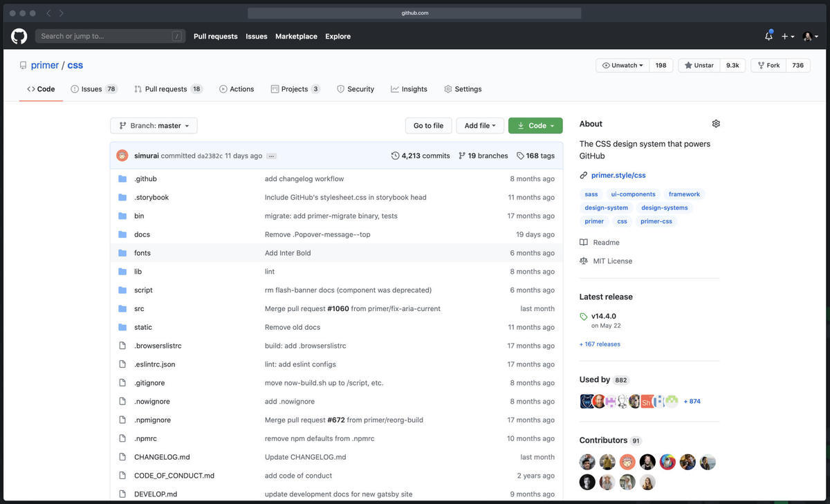Switch to the Insights tab
830x504 pixels.
[x=409, y=89]
